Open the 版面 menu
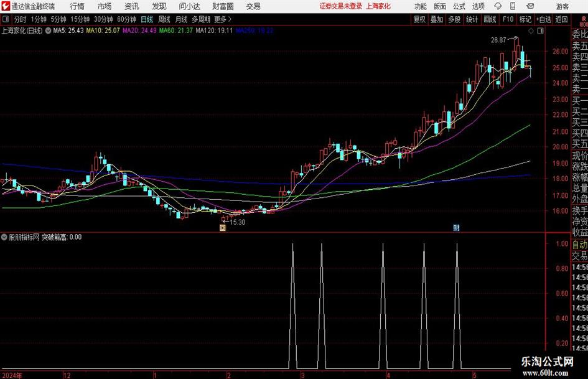Image resolution: width=588 pixels, height=379 pixels. click(440, 6)
